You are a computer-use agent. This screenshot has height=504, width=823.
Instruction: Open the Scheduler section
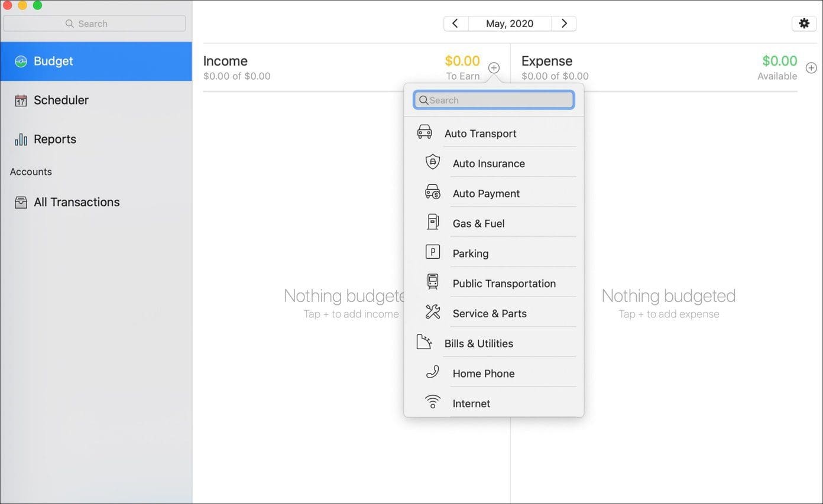click(x=96, y=100)
